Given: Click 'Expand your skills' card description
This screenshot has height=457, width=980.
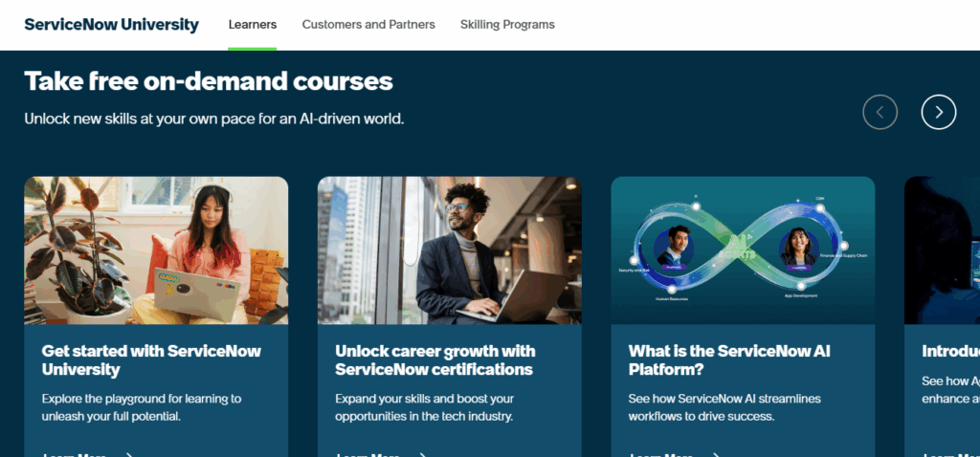Looking at the screenshot, I should [x=425, y=406].
